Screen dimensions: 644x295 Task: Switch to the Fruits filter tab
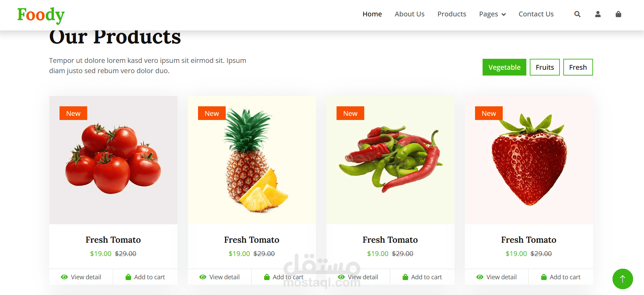coord(544,67)
